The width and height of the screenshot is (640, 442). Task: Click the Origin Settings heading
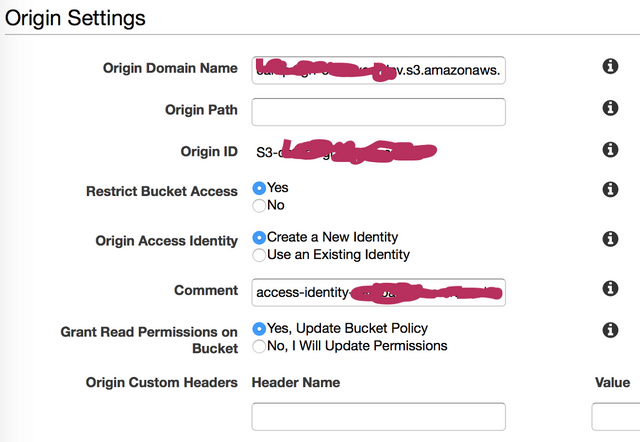tap(75, 18)
